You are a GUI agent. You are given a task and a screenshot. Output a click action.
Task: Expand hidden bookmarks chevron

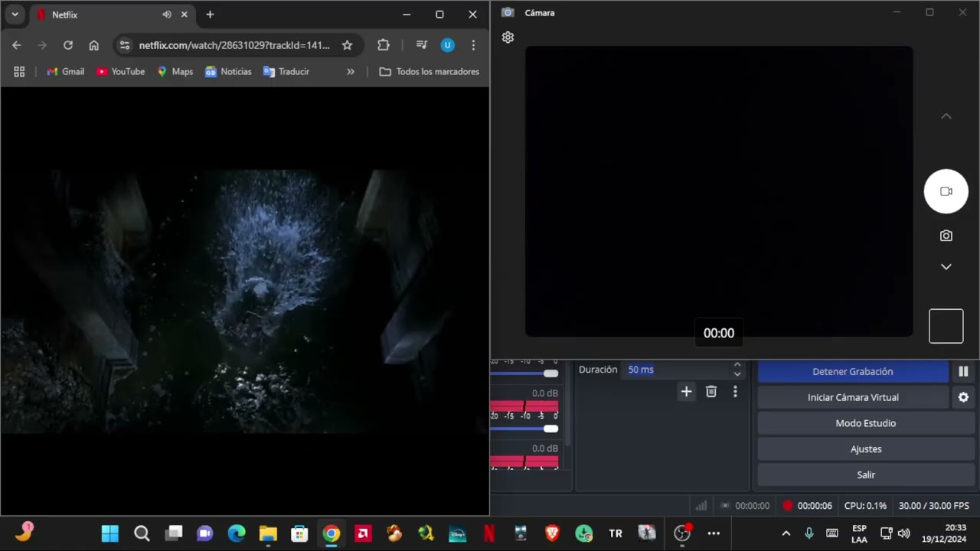point(351,71)
